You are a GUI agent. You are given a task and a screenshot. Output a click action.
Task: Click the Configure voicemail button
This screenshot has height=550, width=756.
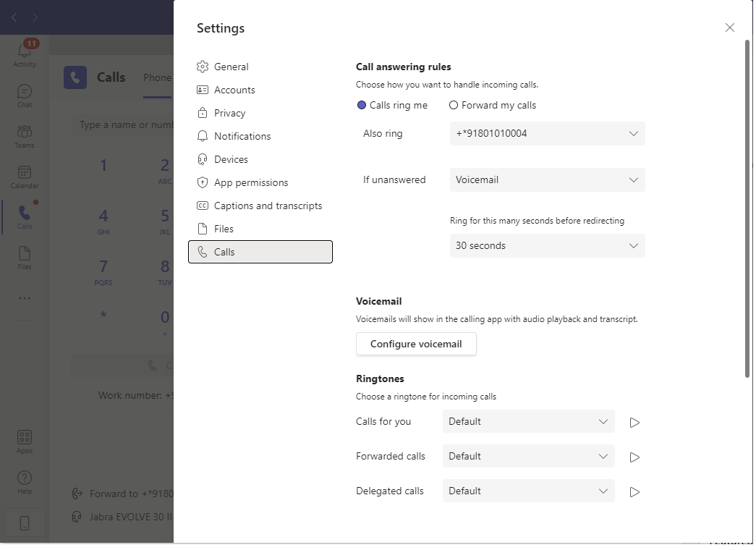(416, 344)
